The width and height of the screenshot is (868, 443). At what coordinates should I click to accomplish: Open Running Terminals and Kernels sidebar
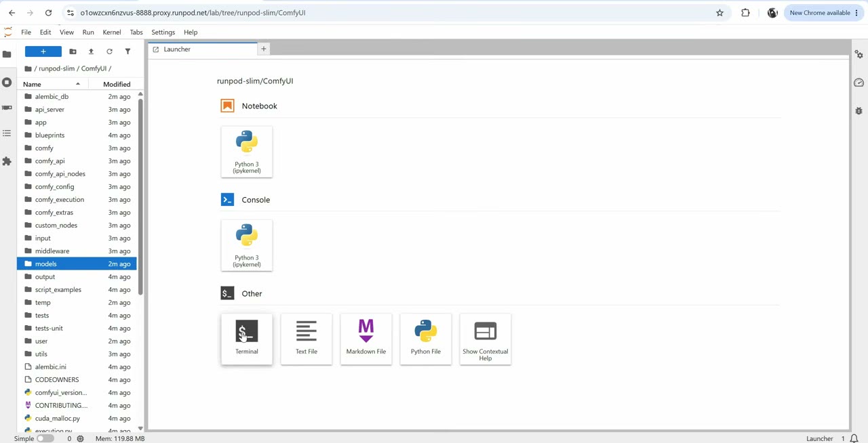[7, 82]
